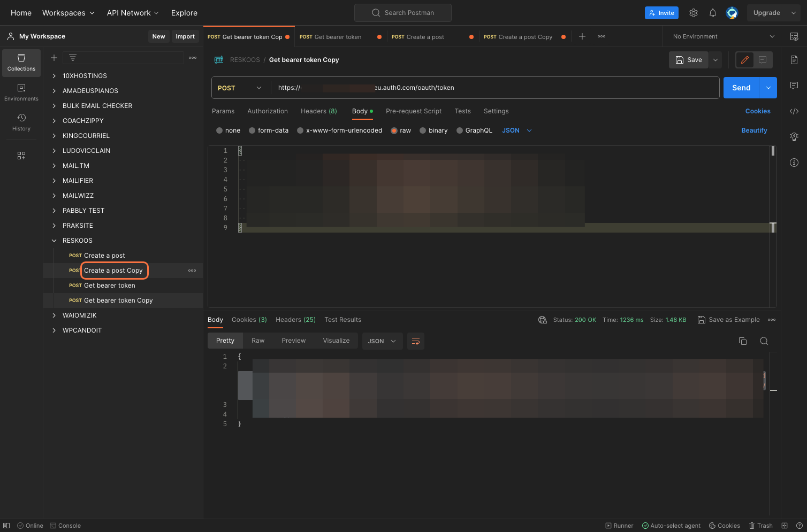This screenshot has height=532, width=807.
Task: Click the Import button
Action: coord(185,36)
